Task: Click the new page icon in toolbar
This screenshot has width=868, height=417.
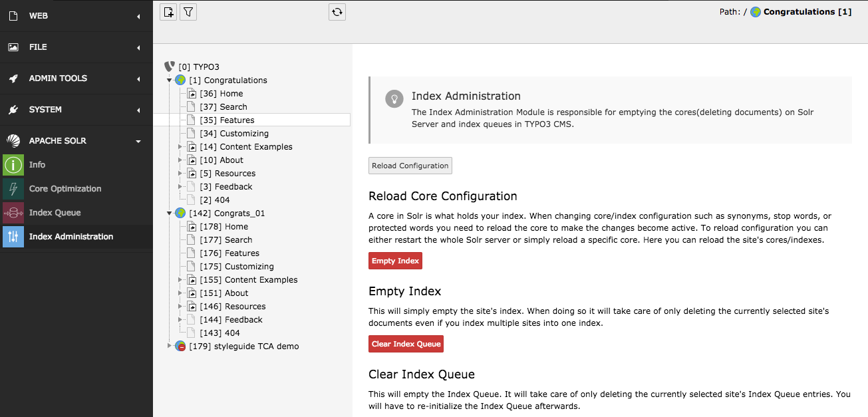Action: click(x=168, y=12)
